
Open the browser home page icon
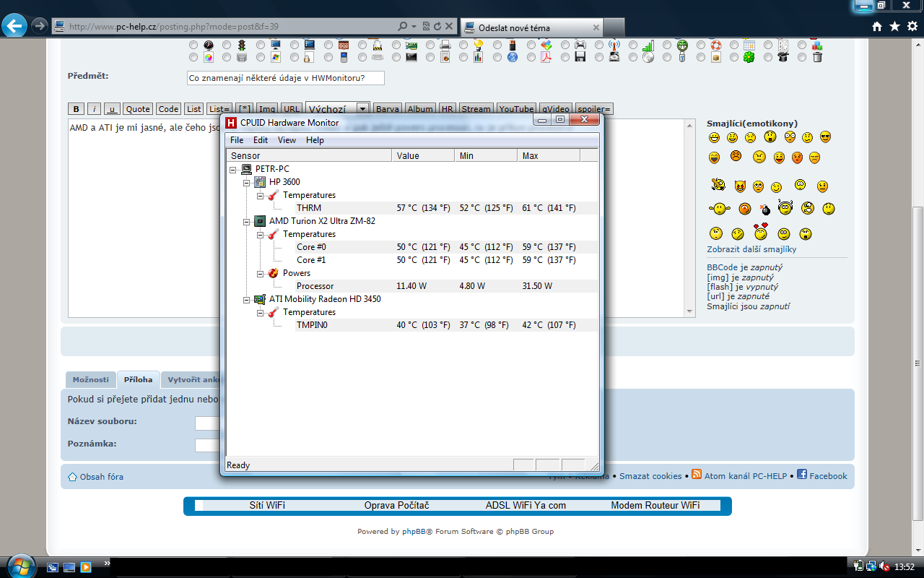pos(877,27)
